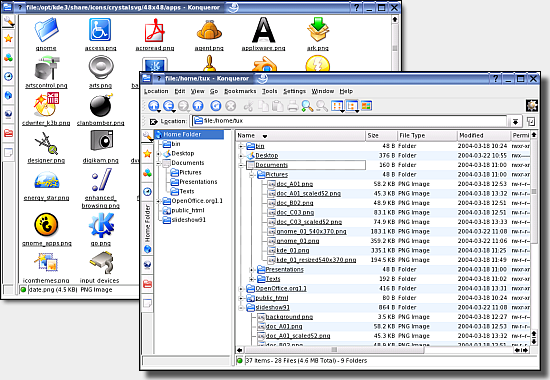This screenshot has height=380, width=550.
Task: Open the View menu
Action: click(x=197, y=91)
